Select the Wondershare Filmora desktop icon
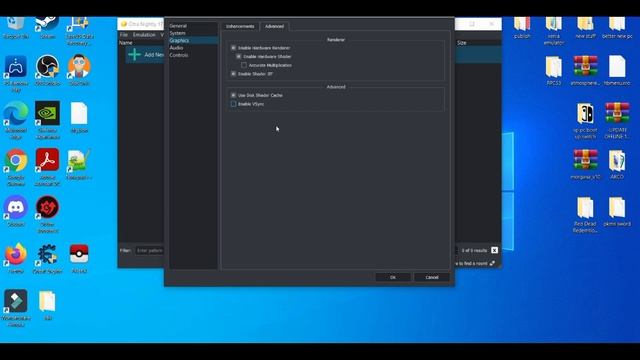 click(x=16, y=308)
